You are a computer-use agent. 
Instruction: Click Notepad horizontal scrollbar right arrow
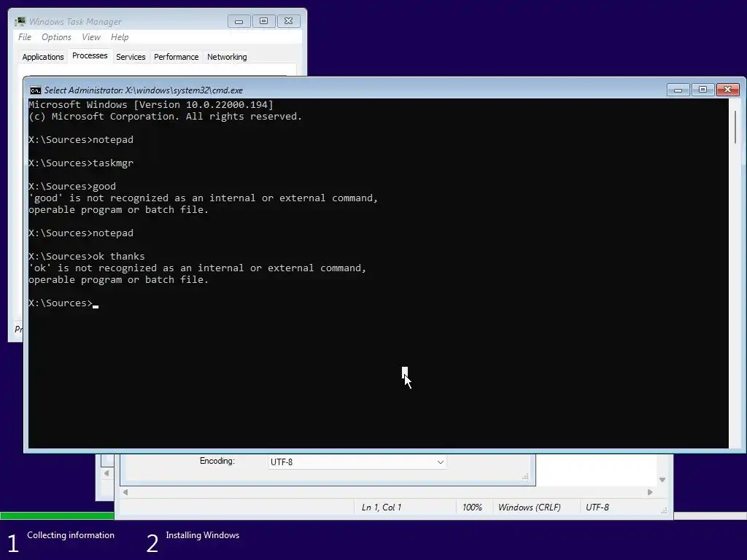coord(650,492)
